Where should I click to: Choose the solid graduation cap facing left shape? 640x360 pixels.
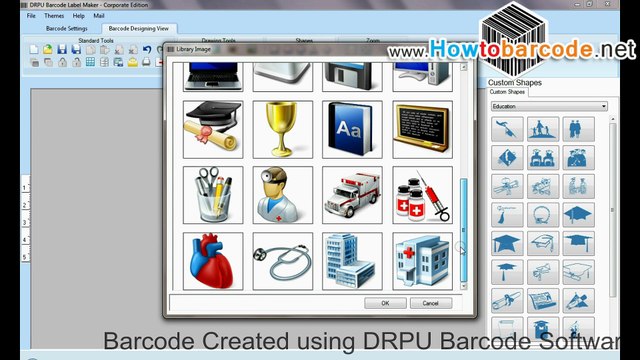507,243
